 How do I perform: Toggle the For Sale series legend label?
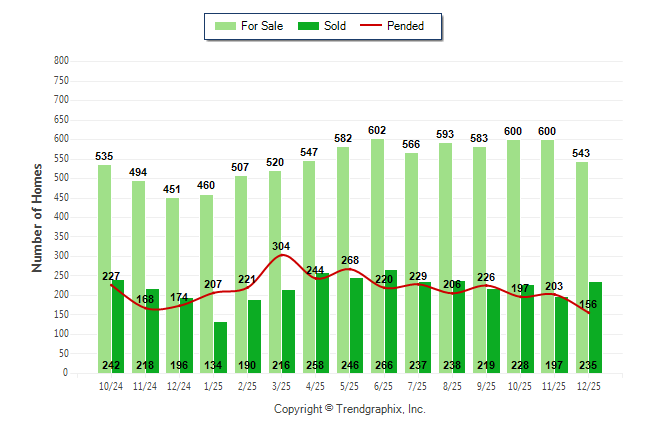262,26
